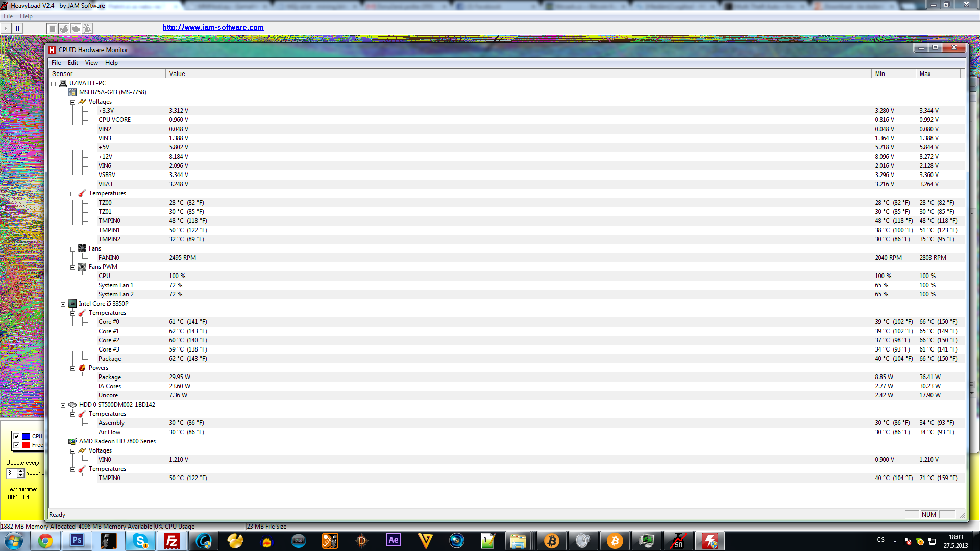Open FileZilla from the taskbar
Screen dimensions: 980x551
tap(172, 541)
